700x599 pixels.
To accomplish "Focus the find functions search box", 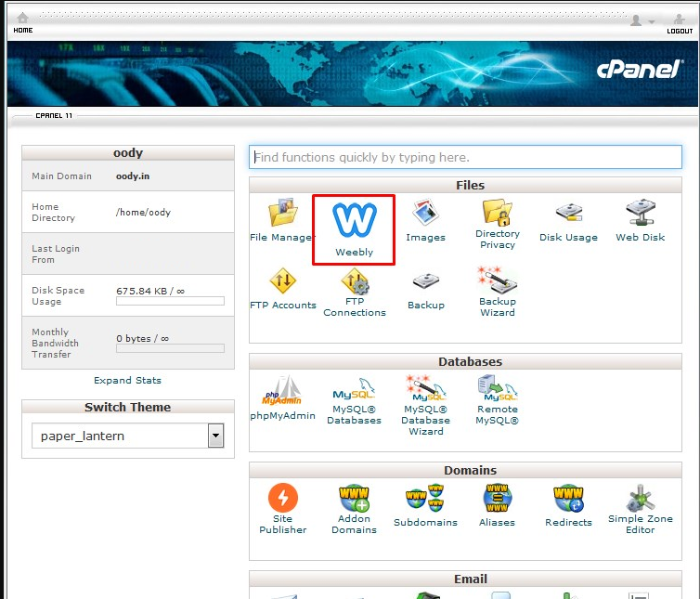I will [465, 157].
